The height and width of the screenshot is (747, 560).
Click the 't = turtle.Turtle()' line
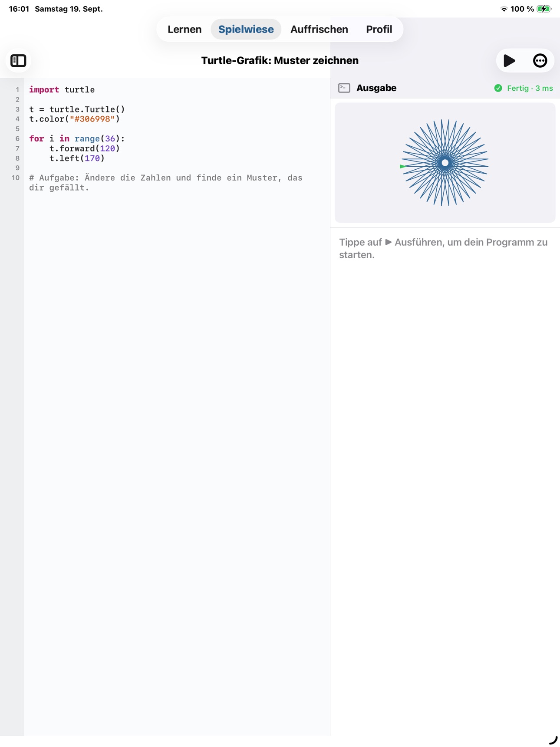[x=77, y=109]
